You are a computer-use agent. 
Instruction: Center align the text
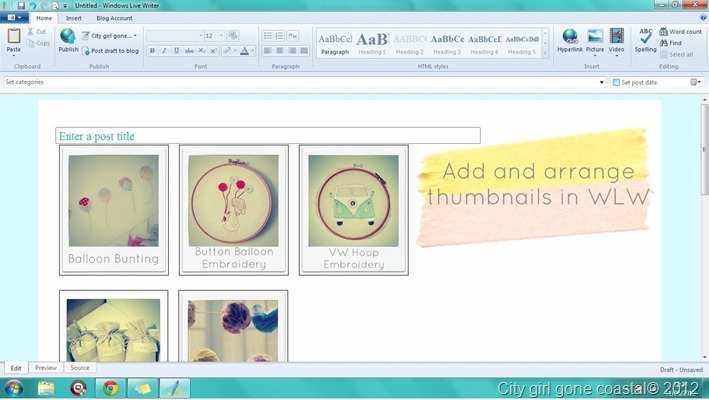(280, 51)
